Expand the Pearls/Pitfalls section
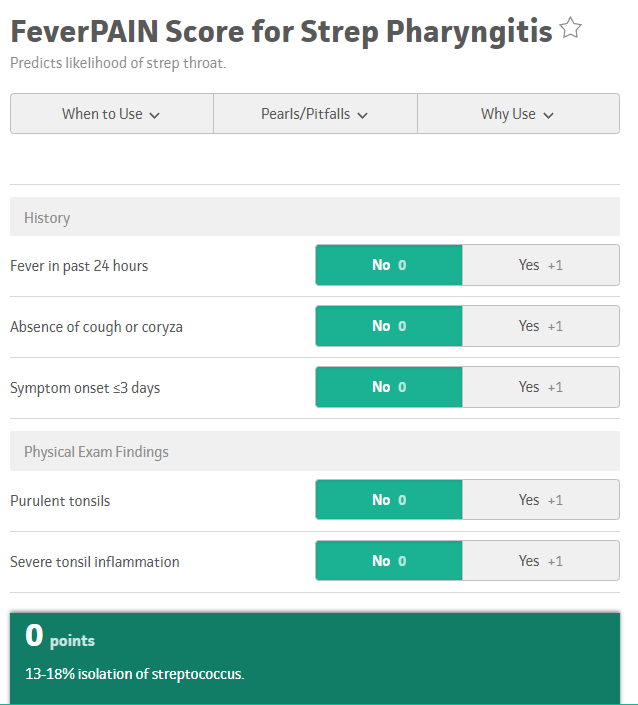638x705 pixels. [x=315, y=114]
